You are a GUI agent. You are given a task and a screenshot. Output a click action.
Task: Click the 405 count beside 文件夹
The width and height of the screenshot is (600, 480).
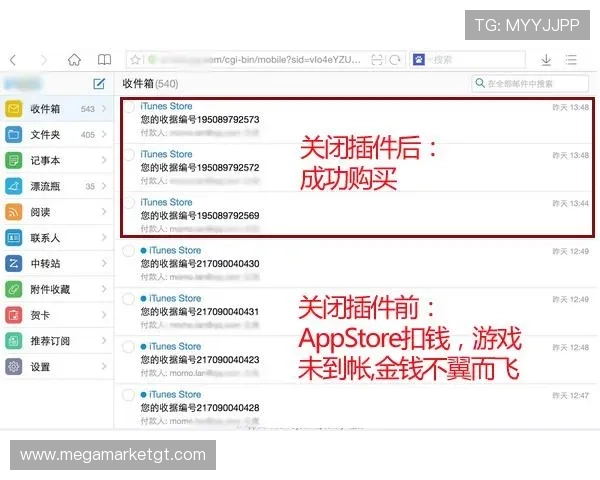tap(88, 135)
